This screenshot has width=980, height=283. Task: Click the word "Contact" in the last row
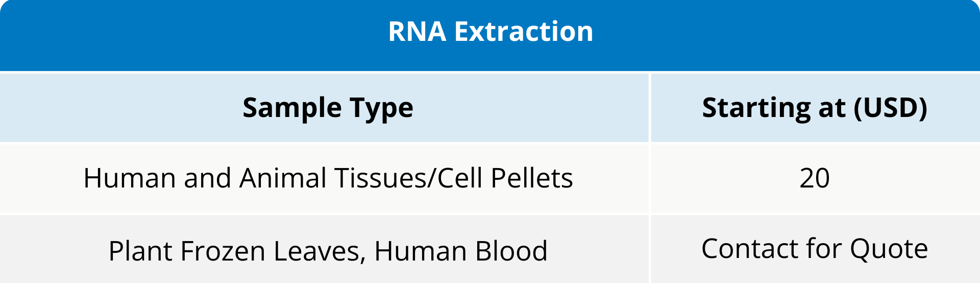coord(749,249)
